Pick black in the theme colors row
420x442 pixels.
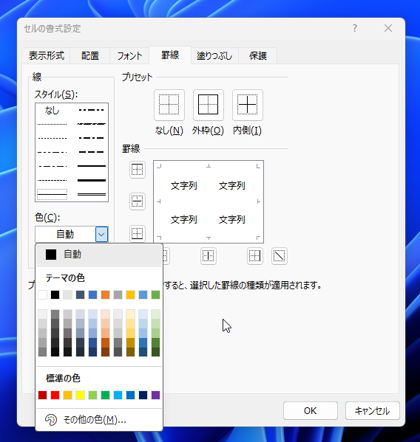click(x=55, y=295)
